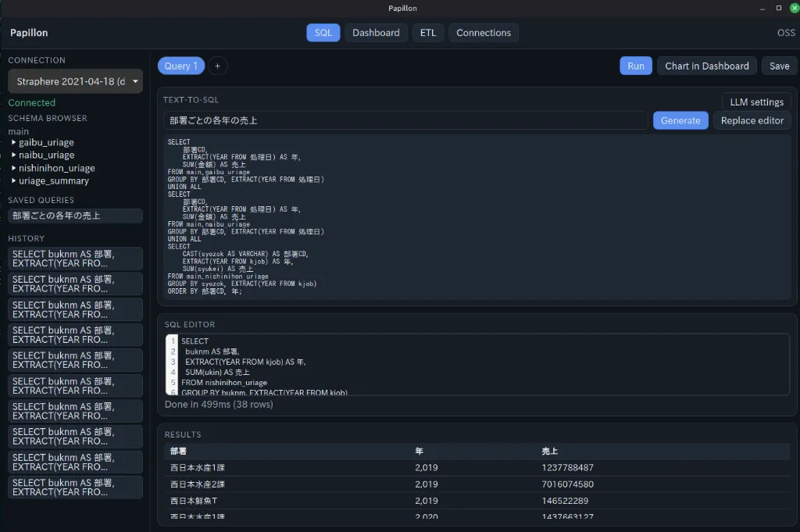
Task: Click the ORDER BY line in generated SQL
Action: click(x=205, y=291)
